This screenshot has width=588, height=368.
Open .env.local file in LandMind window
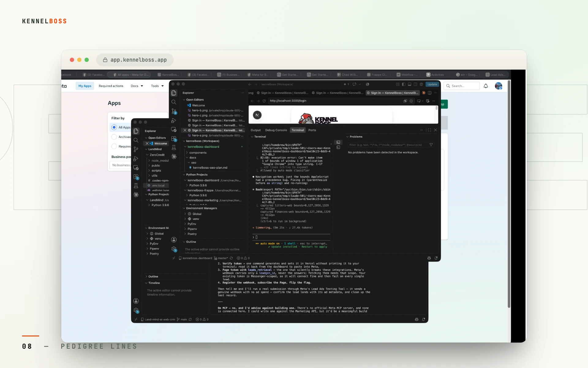click(158, 186)
